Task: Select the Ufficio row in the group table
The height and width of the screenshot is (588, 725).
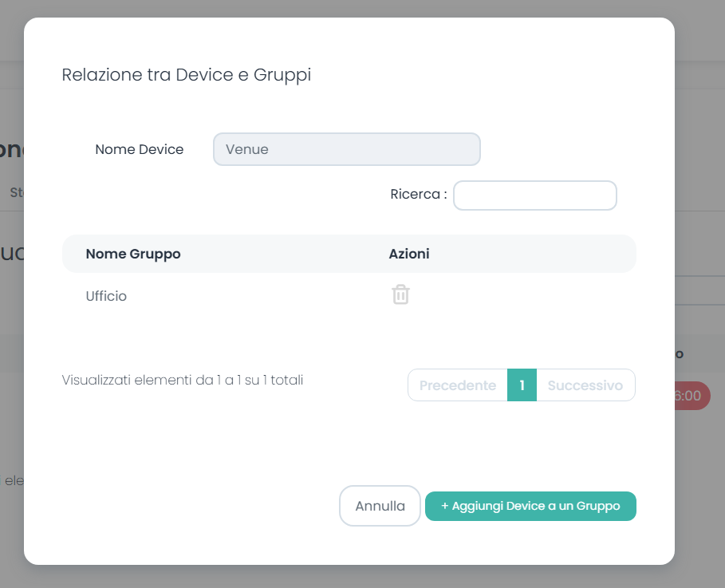Action: pos(106,295)
